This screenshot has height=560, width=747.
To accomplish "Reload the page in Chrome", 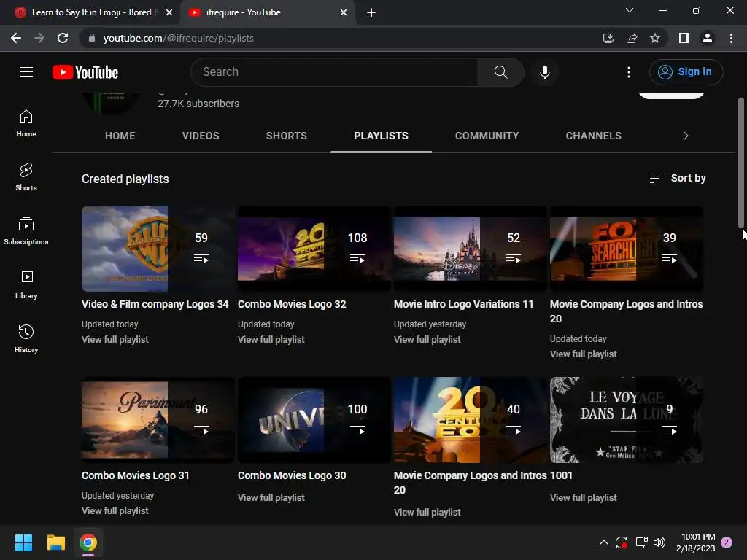I will [x=63, y=38].
